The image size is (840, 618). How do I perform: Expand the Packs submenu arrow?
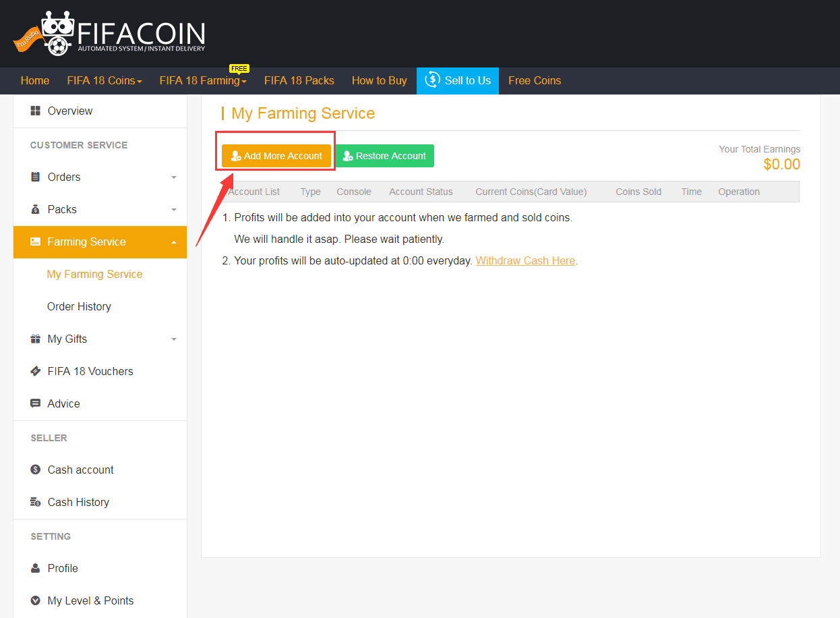click(174, 210)
